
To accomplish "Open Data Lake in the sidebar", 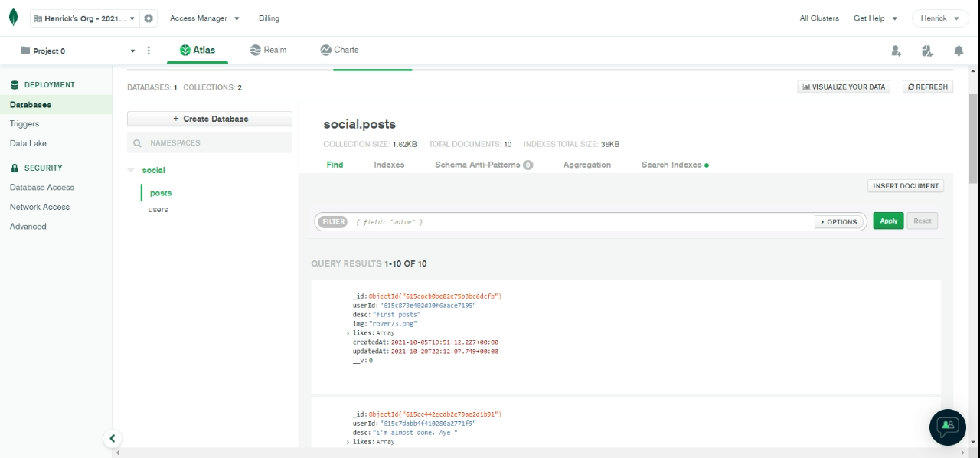I will click(28, 143).
